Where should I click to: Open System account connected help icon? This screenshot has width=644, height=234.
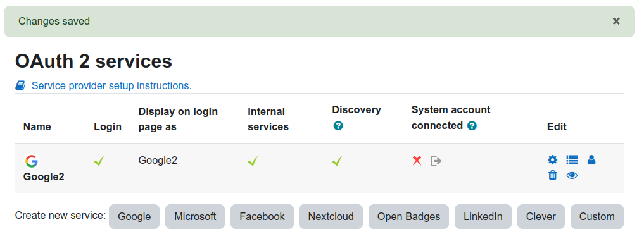point(472,126)
